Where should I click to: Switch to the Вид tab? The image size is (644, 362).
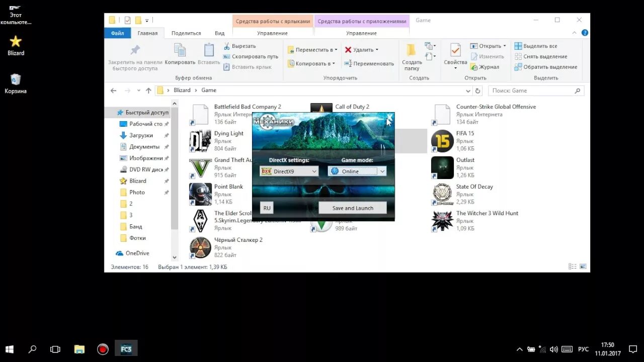click(x=220, y=33)
